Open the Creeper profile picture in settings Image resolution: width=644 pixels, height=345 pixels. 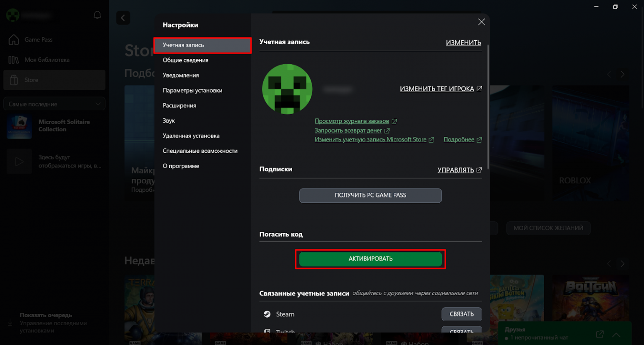point(287,89)
